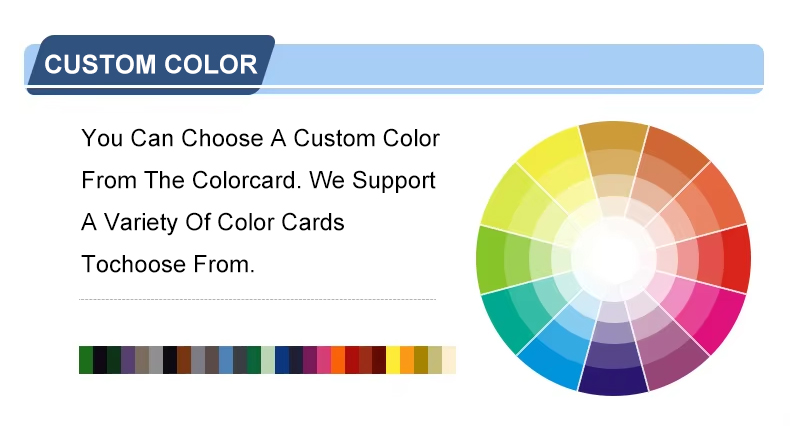Pick the cream swatch at strip's right end

point(449,360)
